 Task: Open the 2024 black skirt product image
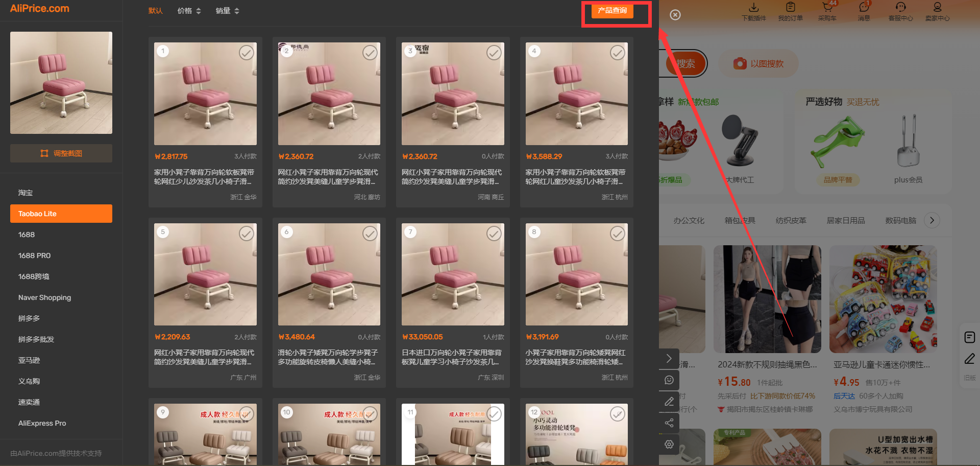tap(767, 299)
